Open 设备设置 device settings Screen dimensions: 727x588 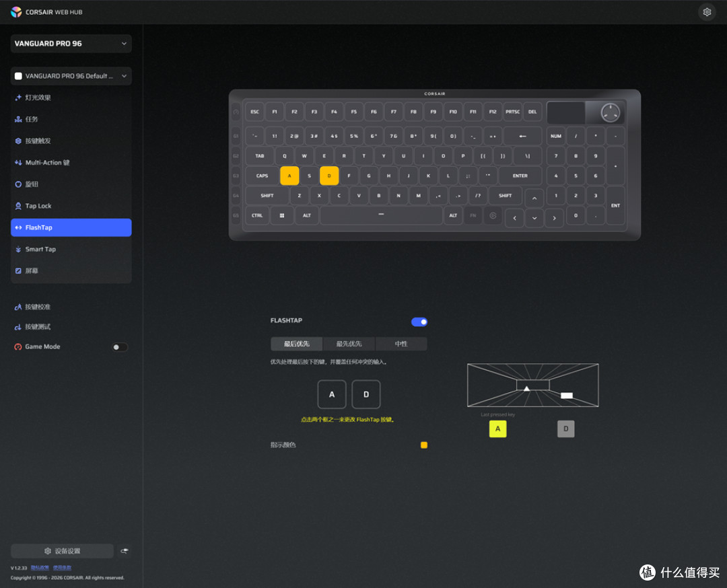tap(62, 551)
